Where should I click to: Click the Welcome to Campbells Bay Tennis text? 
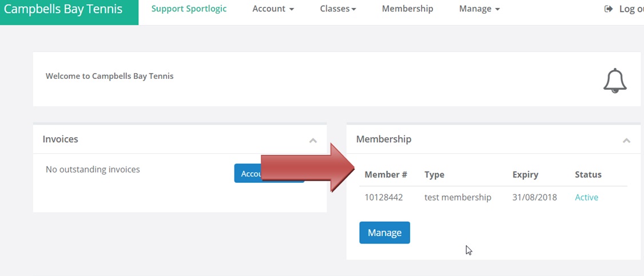pos(110,76)
